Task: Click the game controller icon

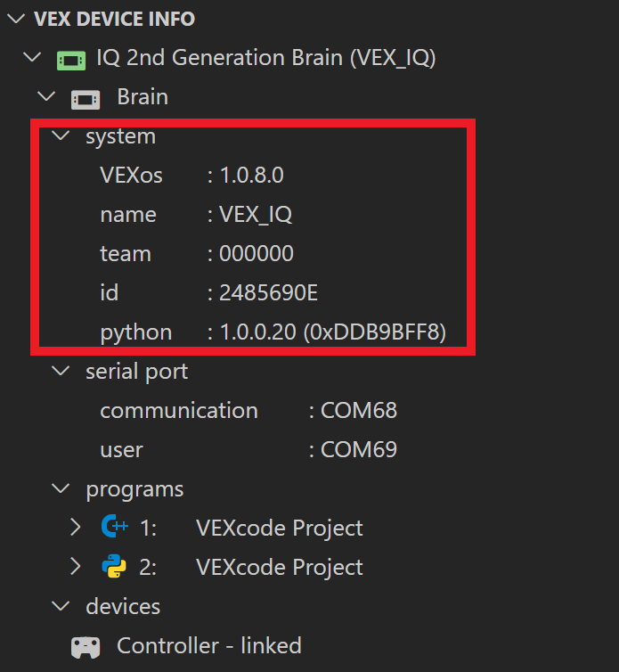Action: [x=86, y=646]
